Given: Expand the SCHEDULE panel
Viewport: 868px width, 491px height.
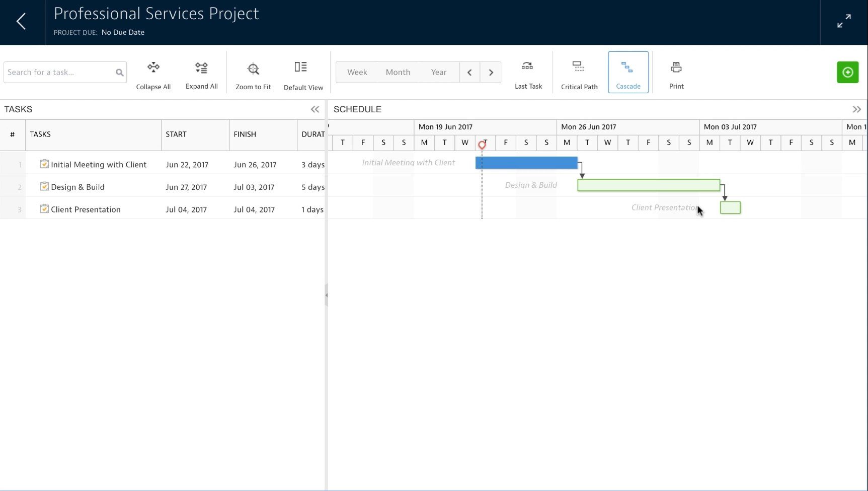Looking at the screenshot, I should tap(857, 109).
